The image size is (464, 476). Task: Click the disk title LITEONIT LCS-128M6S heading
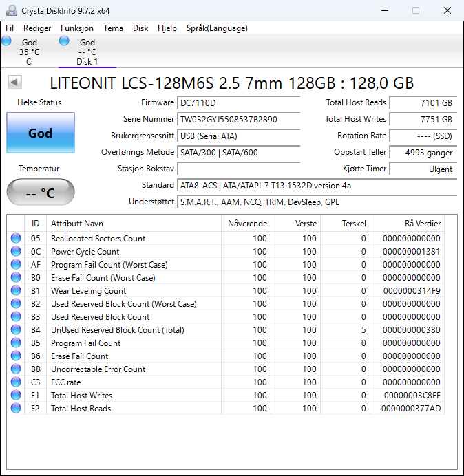pos(232,83)
